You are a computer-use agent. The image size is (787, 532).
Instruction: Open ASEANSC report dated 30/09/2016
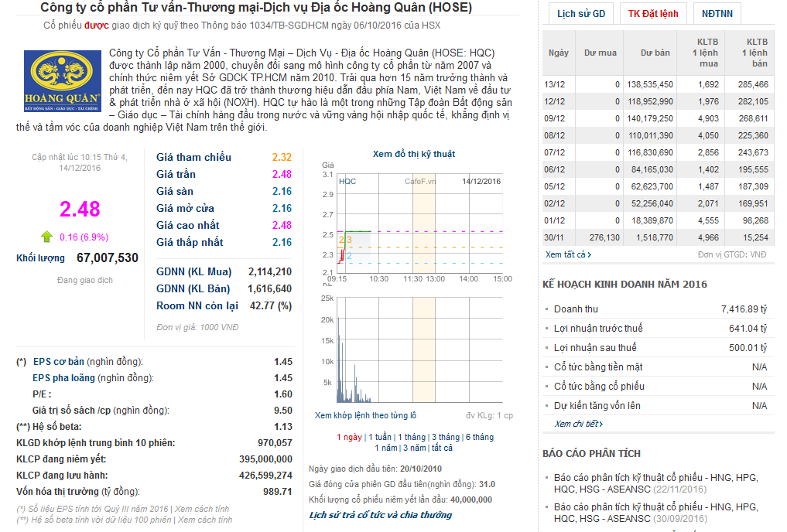pyautogui.click(x=656, y=513)
